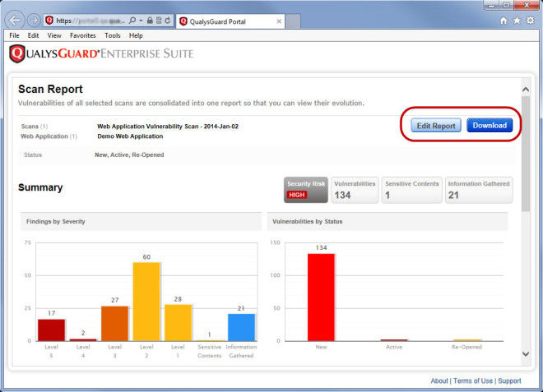Click the Sensitive Contents 1 tile
This screenshot has width=543, height=392.
411,190
